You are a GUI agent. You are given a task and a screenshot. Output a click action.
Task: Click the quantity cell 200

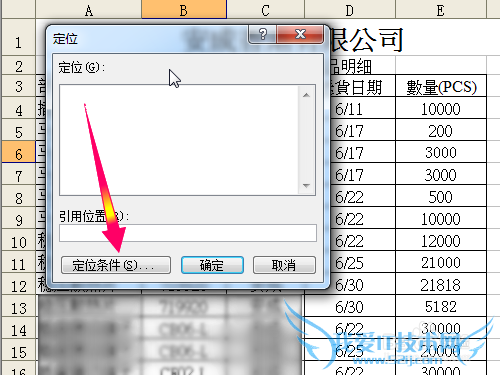pos(441,130)
